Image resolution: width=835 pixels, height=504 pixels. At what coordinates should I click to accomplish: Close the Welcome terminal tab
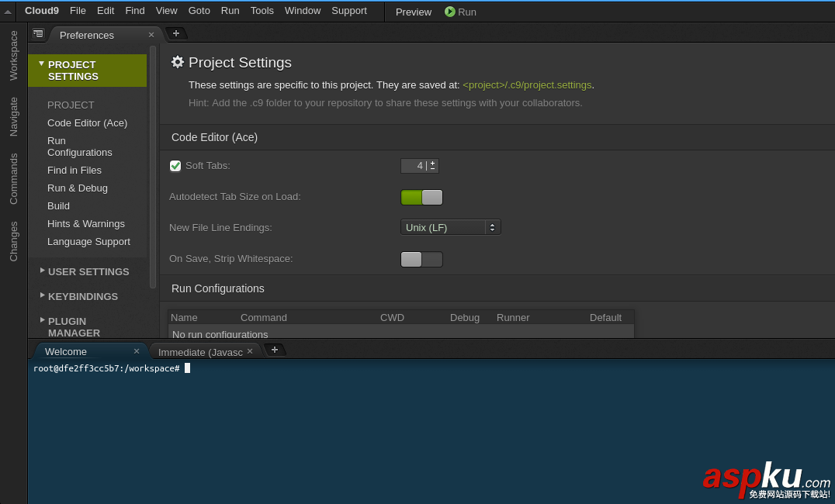point(137,351)
